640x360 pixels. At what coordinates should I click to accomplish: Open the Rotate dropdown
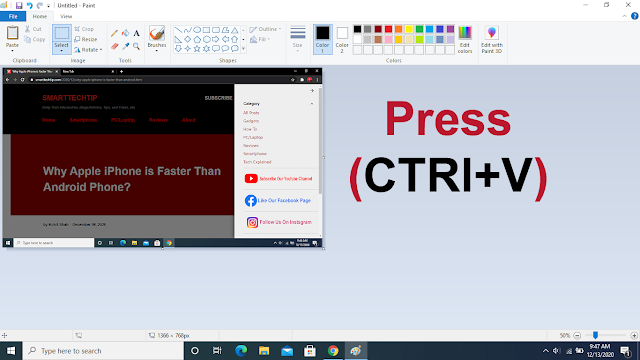88,50
